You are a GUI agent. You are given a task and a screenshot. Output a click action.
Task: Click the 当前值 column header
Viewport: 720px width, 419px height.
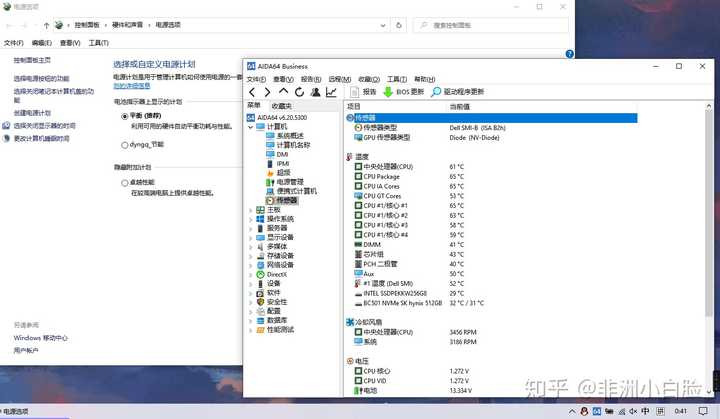tap(459, 107)
